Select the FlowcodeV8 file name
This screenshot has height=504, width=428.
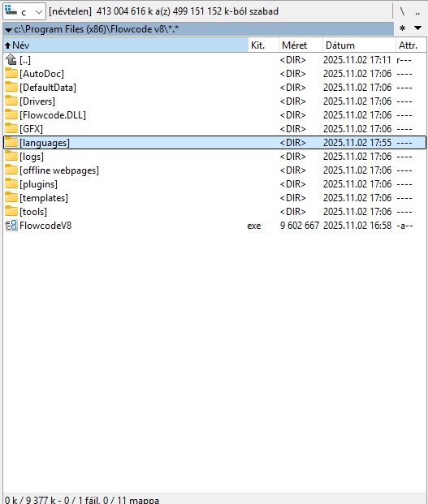tap(45, 226)
